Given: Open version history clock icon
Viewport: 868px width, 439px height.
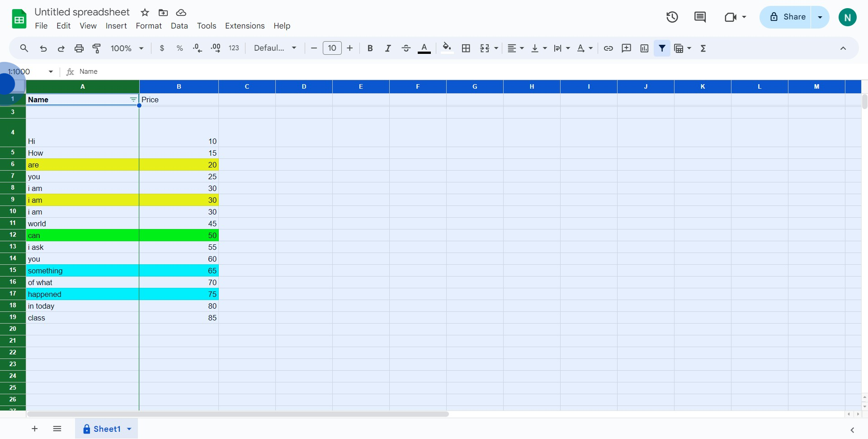Looking at the screenshot, I should tap(672, 17).
